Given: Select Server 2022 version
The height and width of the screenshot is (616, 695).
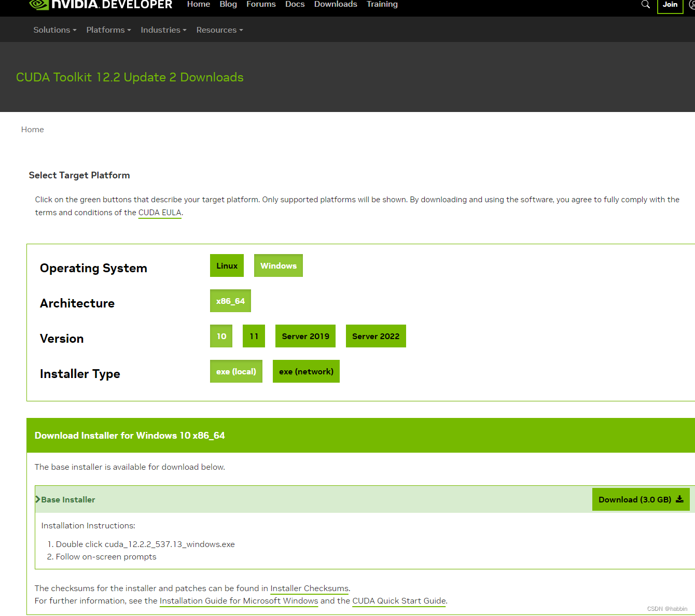Looking at the screenshot, I should click(x=376, y=336).
